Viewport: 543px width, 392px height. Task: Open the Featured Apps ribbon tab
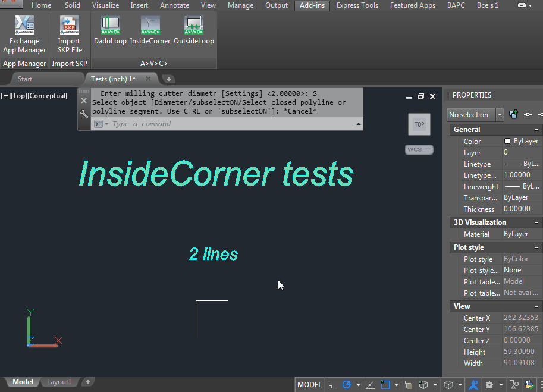412,5
